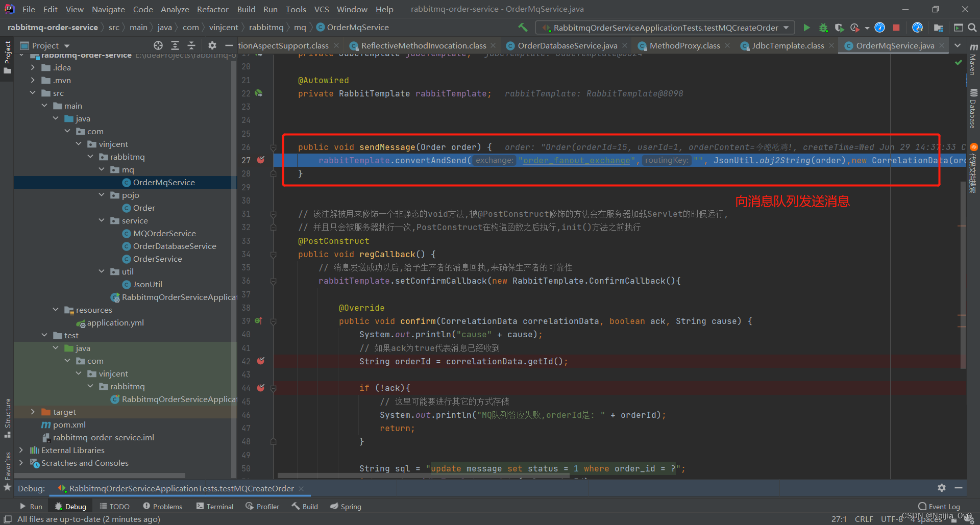Fold regCallback method at line 34
Screen dimensions: 980x525
(x=274, y=255)
